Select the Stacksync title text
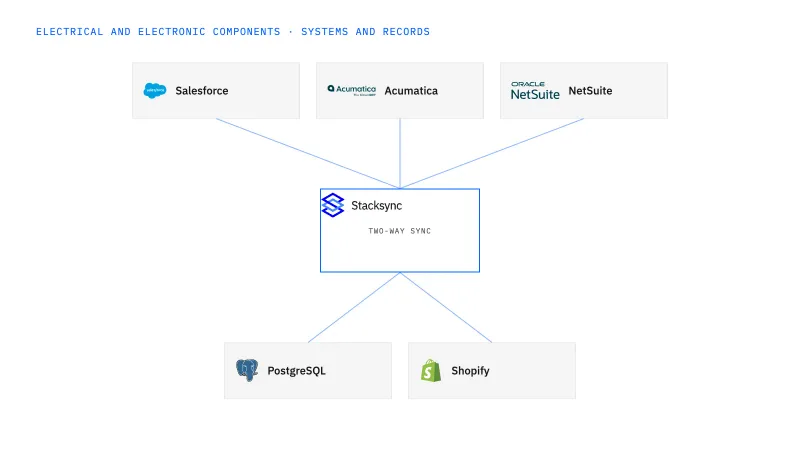The width and height of the screenshot is (800, 450). tap(377, 206)
